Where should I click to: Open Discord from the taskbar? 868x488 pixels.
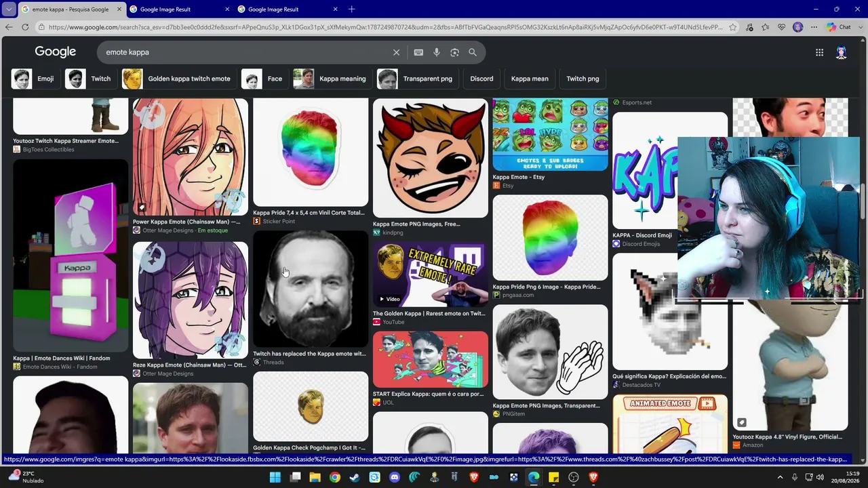coord(395,477)
